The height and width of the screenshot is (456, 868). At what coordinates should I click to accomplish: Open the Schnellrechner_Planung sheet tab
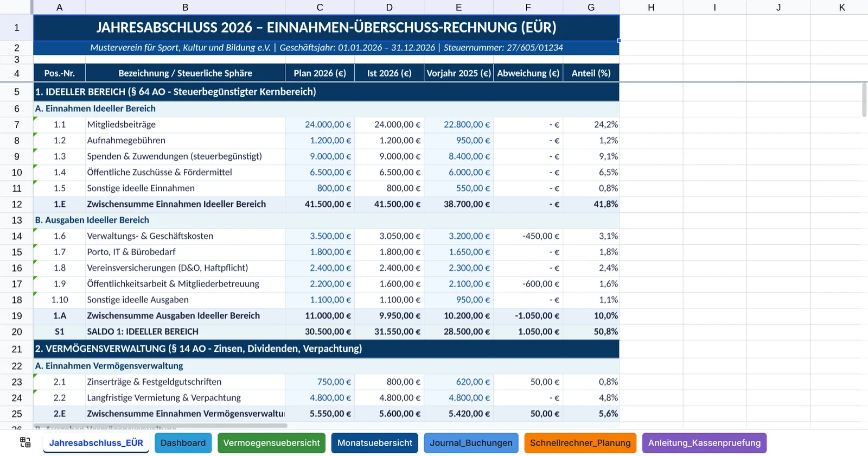click(x=580, y=443)
